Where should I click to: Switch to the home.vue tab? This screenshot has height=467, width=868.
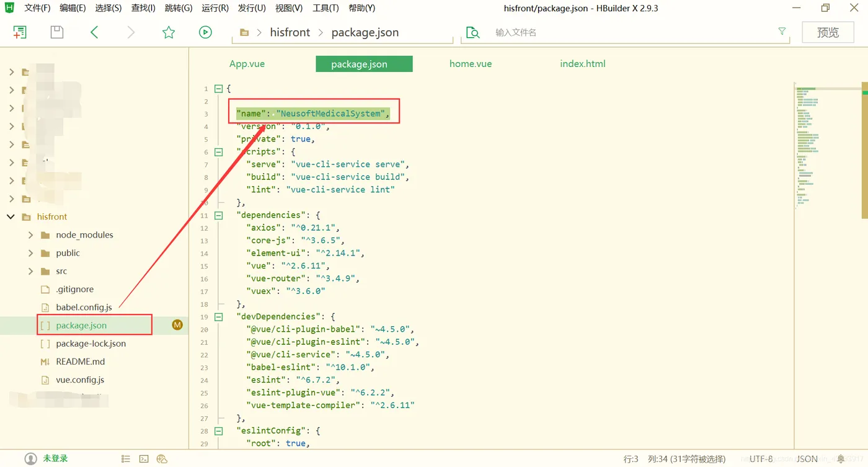pyautogui.click(x=471, y=64)
